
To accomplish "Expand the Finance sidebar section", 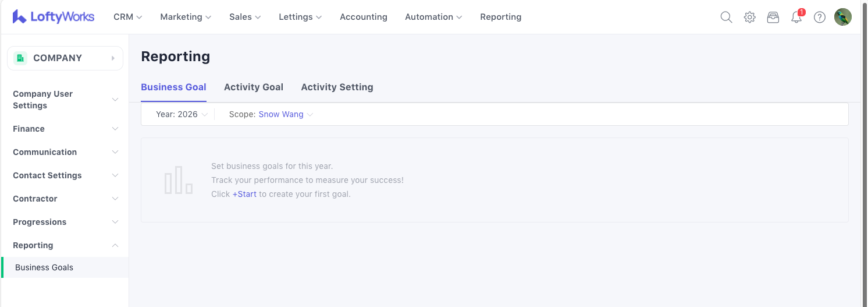I will pos(65,129).
